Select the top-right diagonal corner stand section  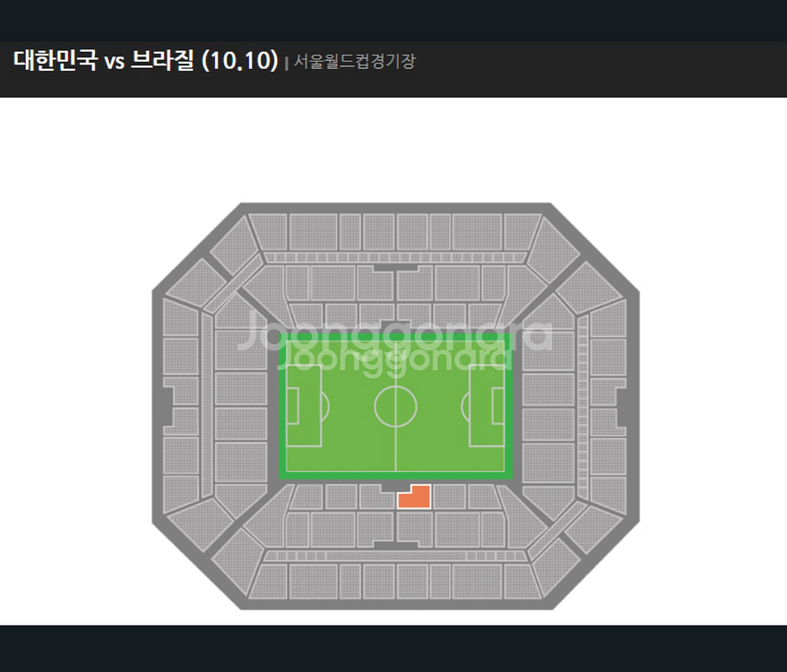point(553,246)
